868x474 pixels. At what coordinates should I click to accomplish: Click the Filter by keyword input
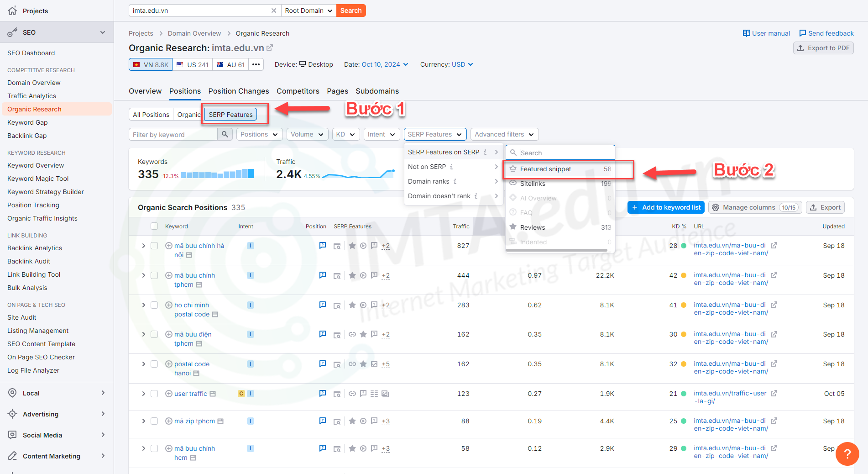(173, 134)
